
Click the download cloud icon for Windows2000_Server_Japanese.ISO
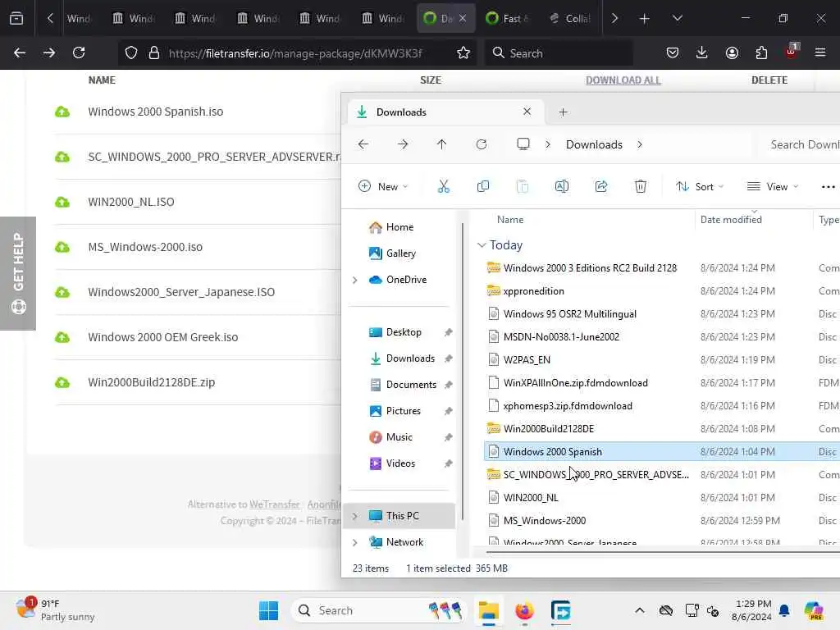point(62,292)
